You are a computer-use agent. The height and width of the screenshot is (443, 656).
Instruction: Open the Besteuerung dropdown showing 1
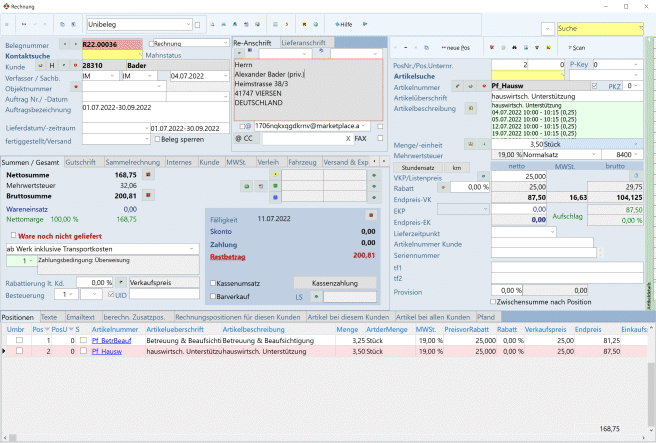(x=70, y=294)
